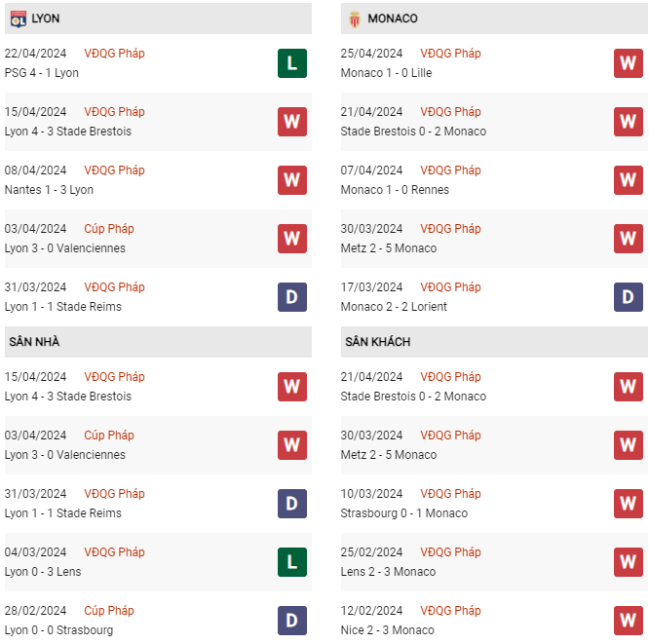This screenshot has width=649, height=644.
Task: Click VĐQG Pháp link dated 25/04/2024
Action: 450,54
